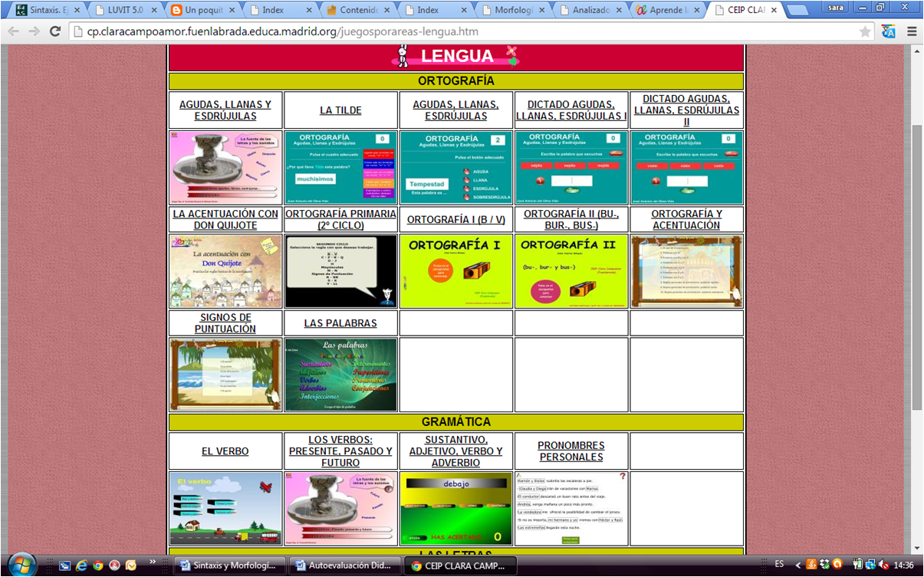Screen dimensions: 924x577
Task: Open the LAS PALABRAS link
Action: coord(340,323)
